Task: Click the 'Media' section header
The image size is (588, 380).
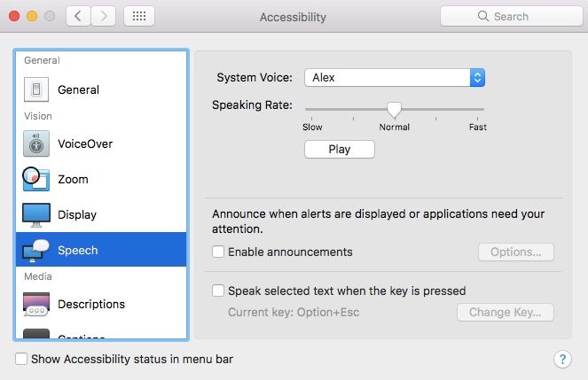Action: click(38, 276)
